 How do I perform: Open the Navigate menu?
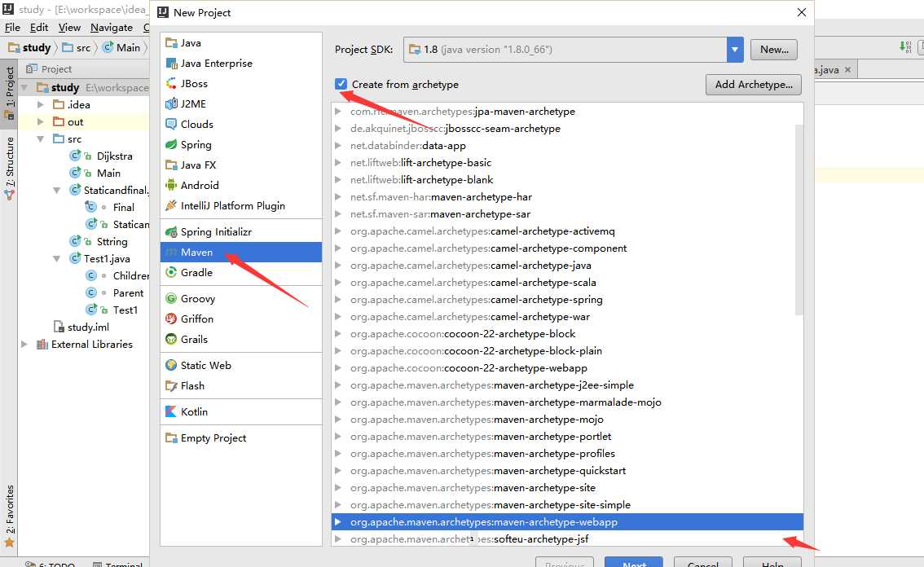[x=112, y=28]
